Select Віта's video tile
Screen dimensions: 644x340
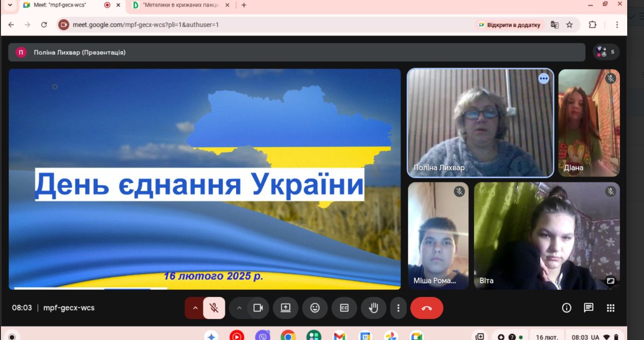[546, 235]
